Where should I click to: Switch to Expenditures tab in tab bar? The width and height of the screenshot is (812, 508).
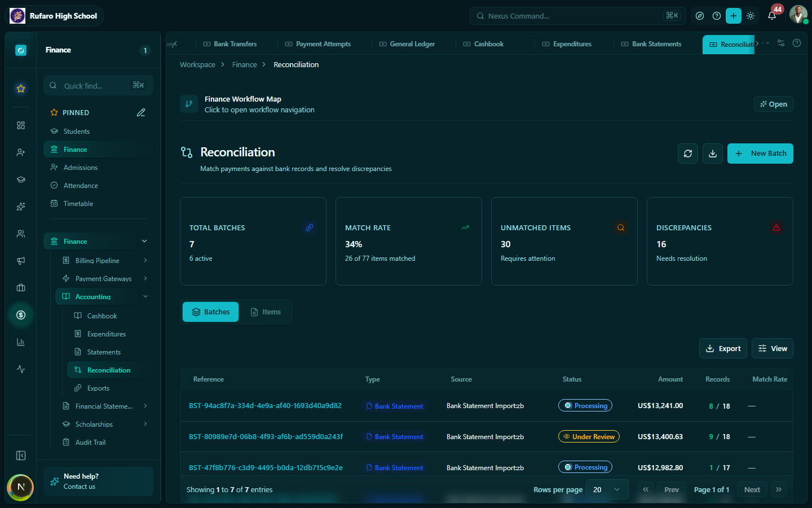point(567,44)
